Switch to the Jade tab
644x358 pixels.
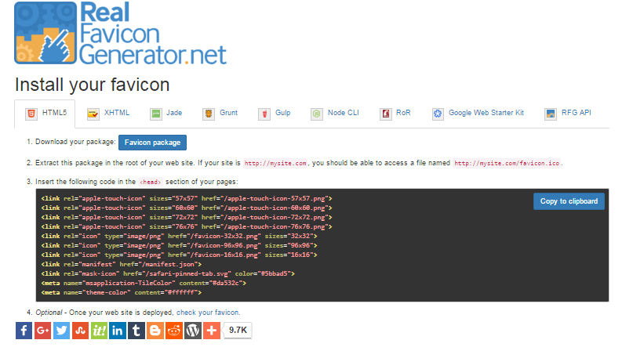[x=166, y=113]
